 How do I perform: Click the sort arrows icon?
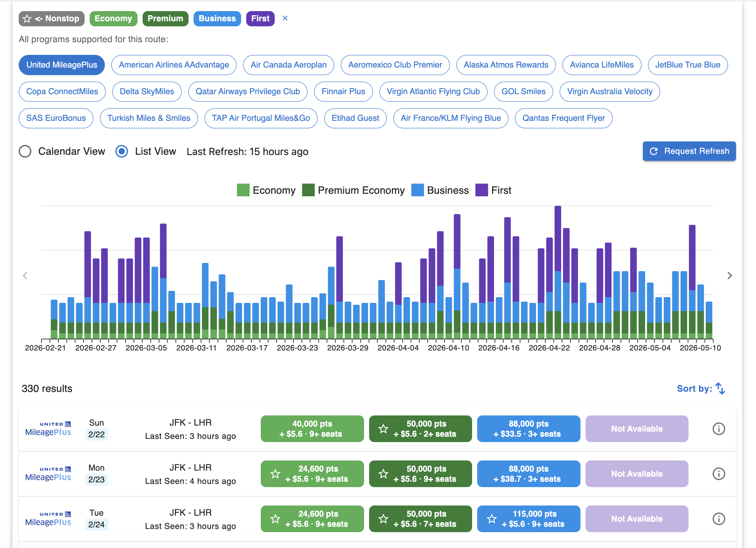tap(720, 388)
